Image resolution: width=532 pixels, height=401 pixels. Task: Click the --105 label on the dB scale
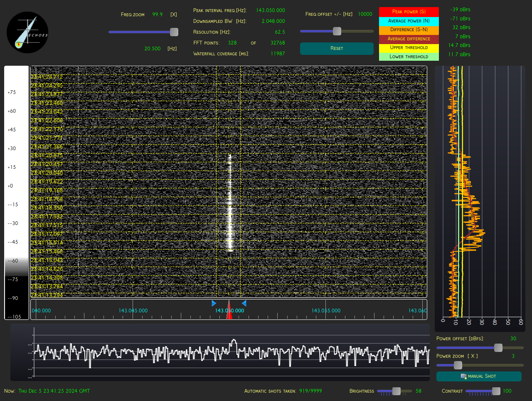point(14,317)
